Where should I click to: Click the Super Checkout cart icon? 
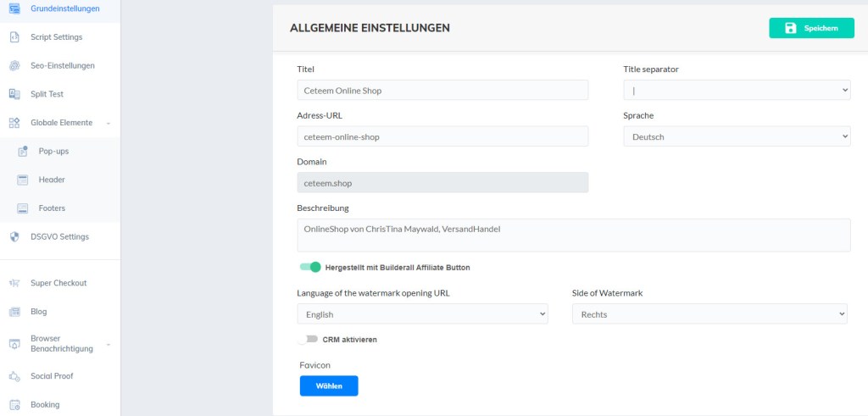tap(14, 283)
